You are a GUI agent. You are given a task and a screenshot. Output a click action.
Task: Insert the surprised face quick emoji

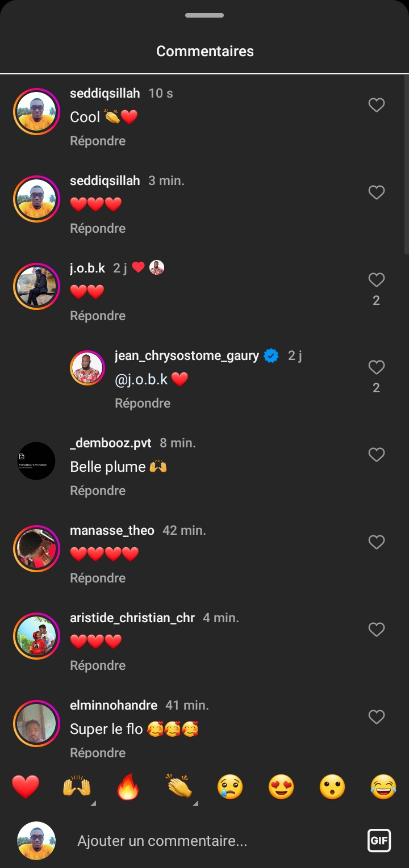click(332, 787)
